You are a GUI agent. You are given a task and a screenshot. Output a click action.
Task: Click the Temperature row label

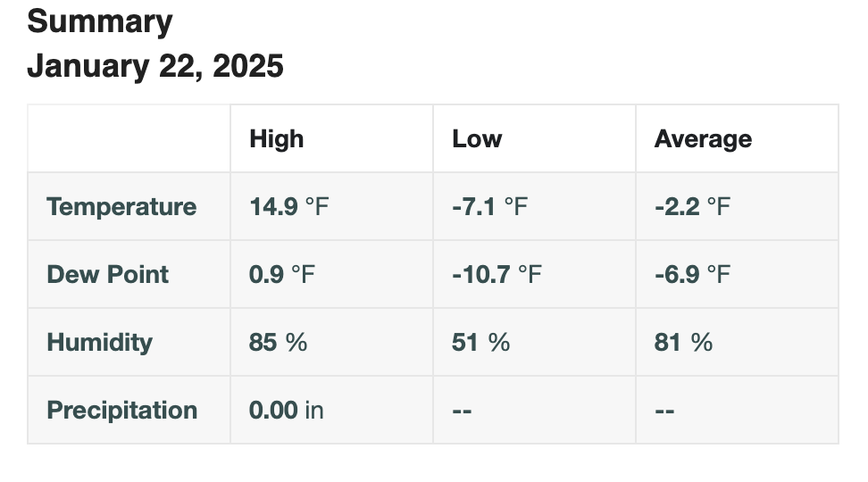(121, 206)
